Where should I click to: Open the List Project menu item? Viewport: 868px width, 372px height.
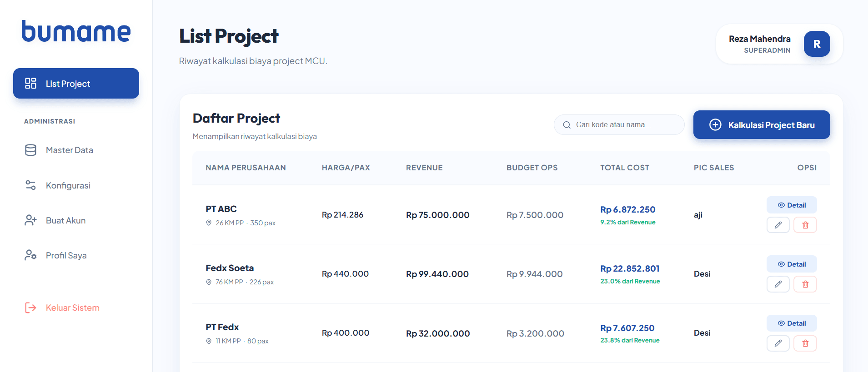[76, 83]
